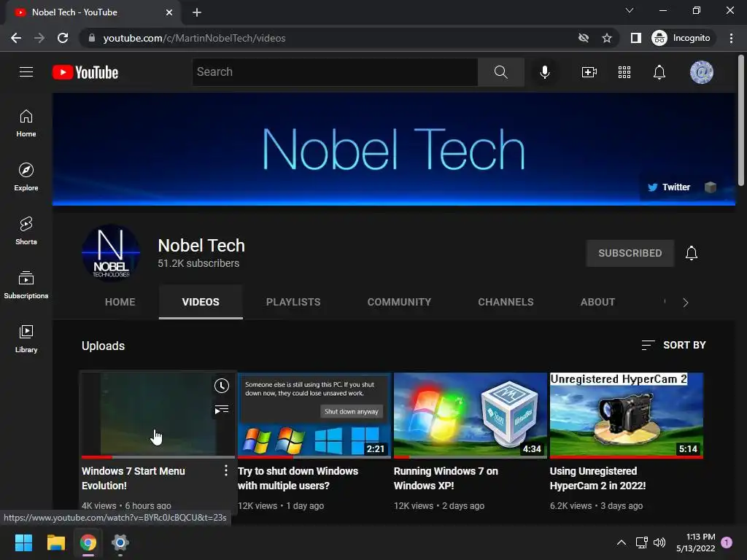Open a new browser tab

pos(197,12)
